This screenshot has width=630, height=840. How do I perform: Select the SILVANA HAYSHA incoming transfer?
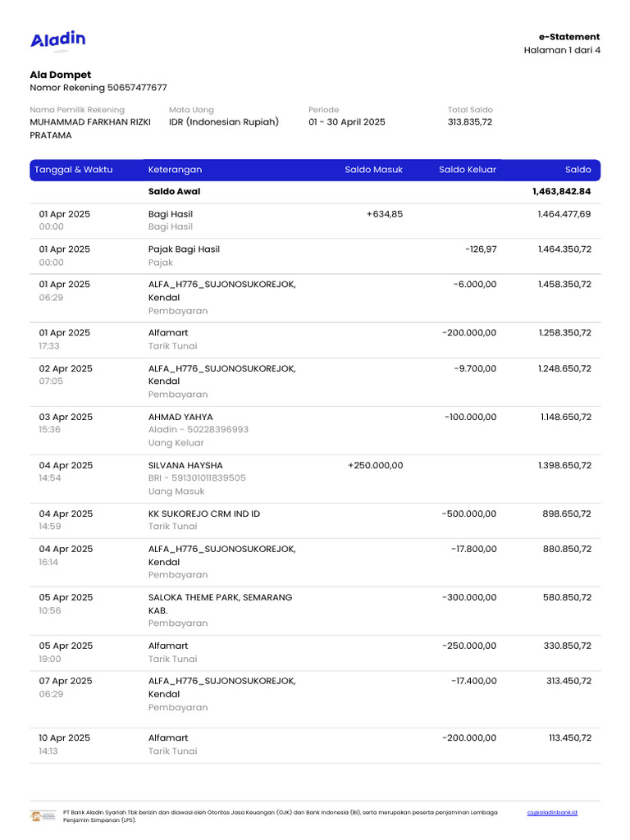[x=185, y=466]
